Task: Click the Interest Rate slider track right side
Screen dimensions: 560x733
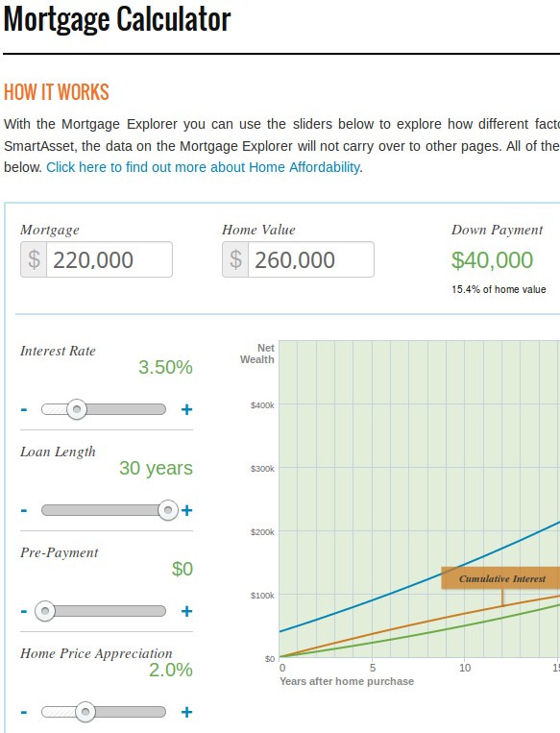Action: tap(126, 409)
